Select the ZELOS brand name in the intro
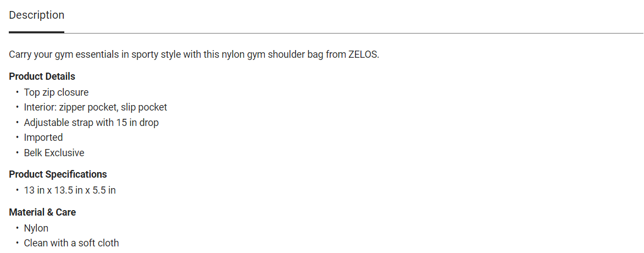 pos(363,55)
